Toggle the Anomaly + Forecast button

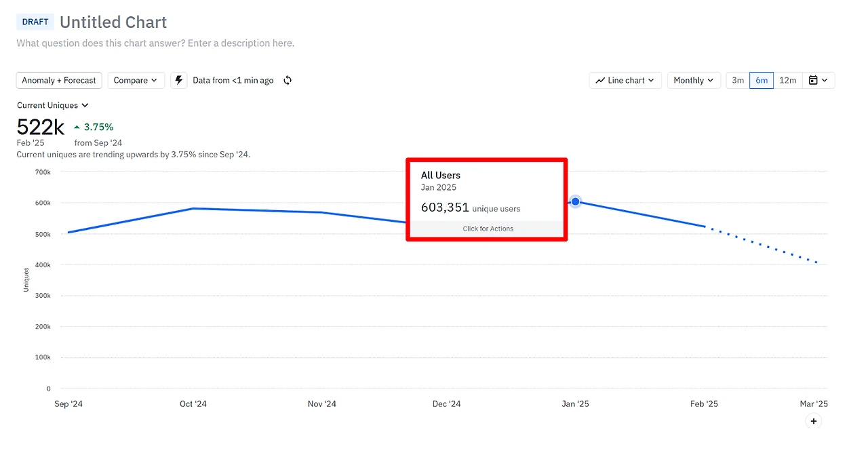pos(59,80)
